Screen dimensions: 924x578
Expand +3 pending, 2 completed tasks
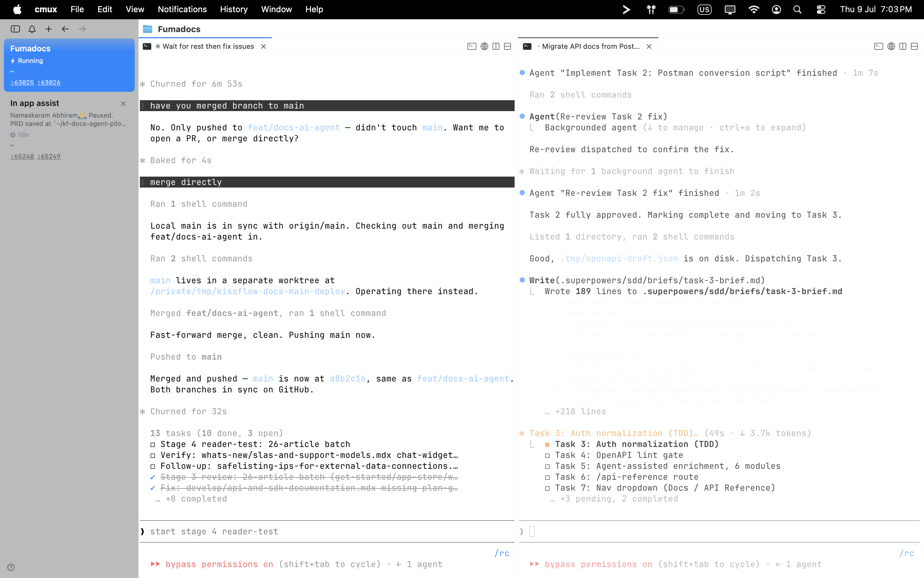pos(614,499)
